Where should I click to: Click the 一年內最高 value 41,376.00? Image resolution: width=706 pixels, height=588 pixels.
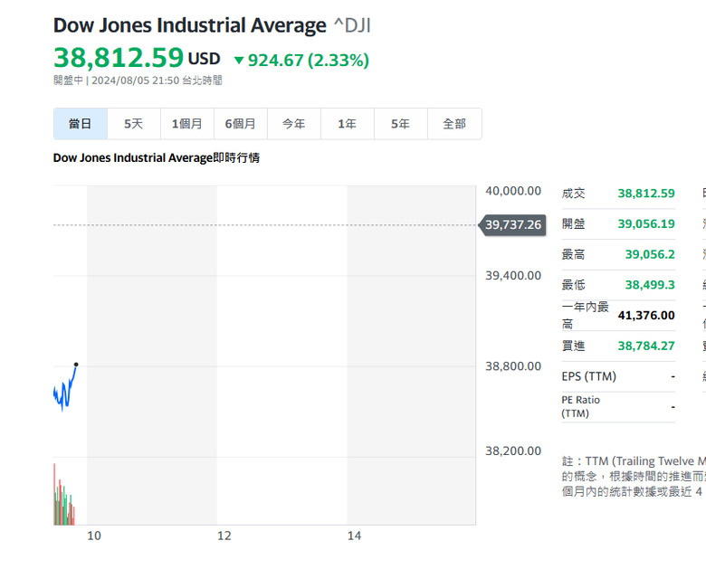pos(646,316)
